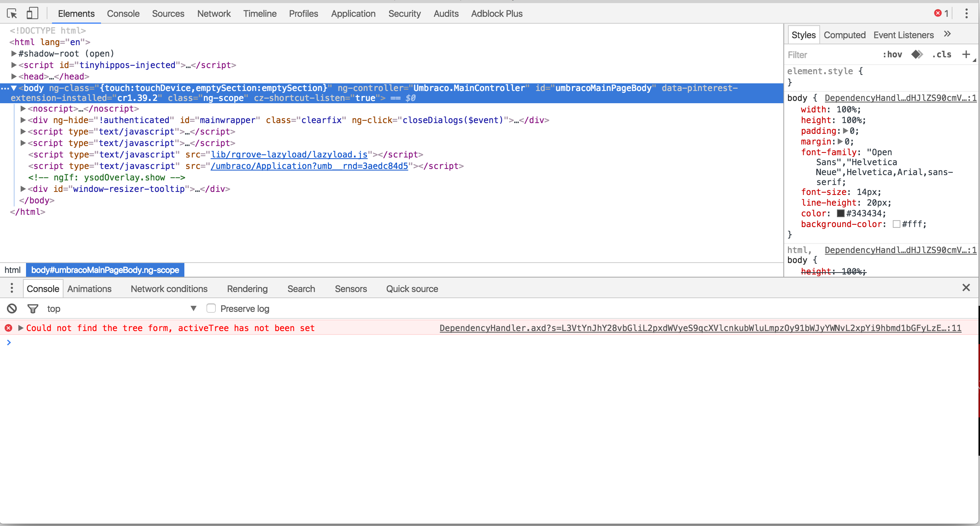Expand the noscript element
980x526 pixels.
pos(23,109)
